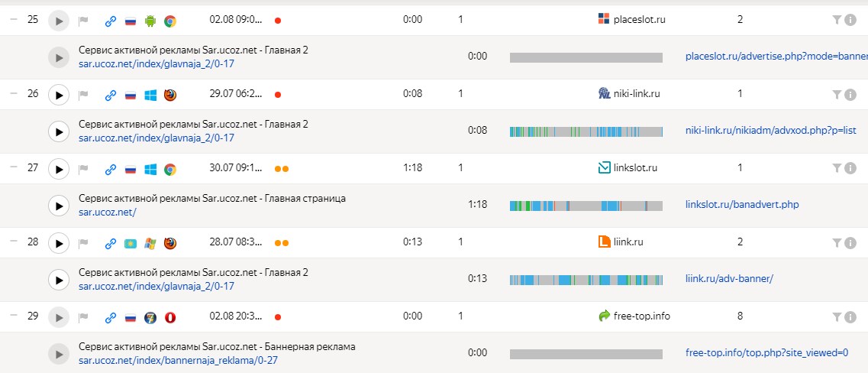The image size is (868, 373).
Task: Collapse the details of visit 25
Action: click(x=14, y=19)
